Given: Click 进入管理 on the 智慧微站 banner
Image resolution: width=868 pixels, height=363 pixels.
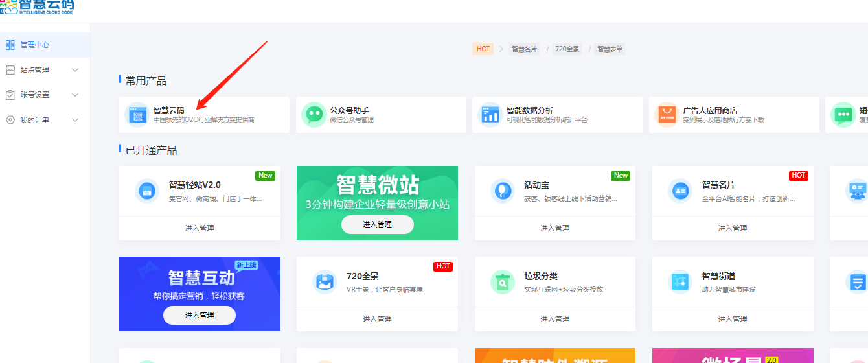Looking at the screenshot, I should tap(377, 224).
